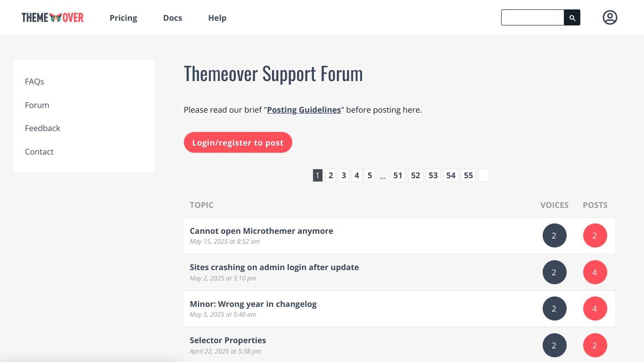The height and width of the screenshot is (362, 644).
Task: Click the voices count for Cannot open Microthemer
Action: point(554,236)
